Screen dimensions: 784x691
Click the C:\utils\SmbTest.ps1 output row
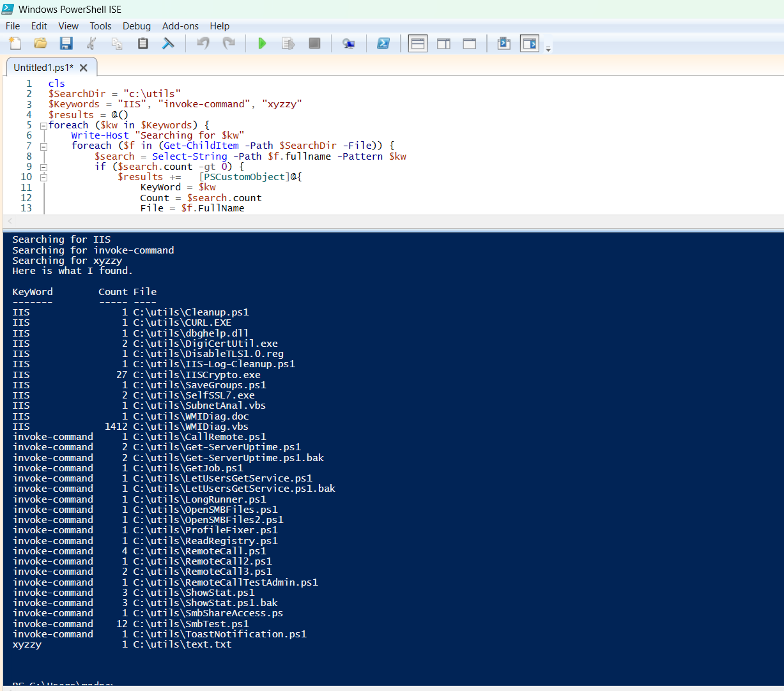tap(130, 624)
